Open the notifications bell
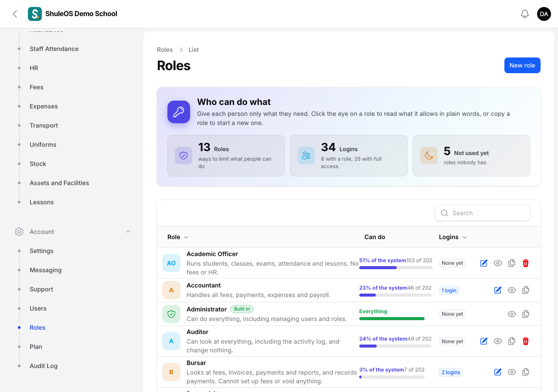The image size is (558, 392). [x=525, y=14]
